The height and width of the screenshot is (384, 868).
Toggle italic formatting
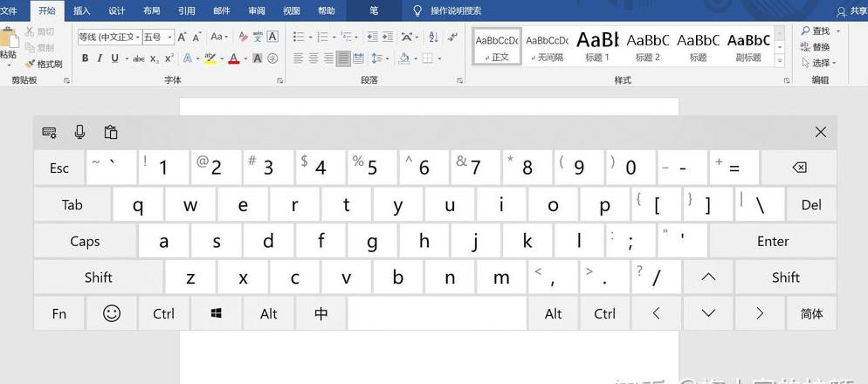100,58
